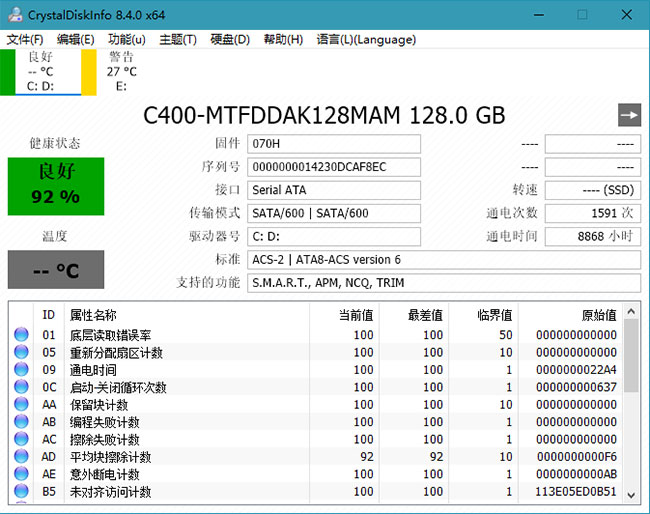Click the CrystalDiskInfo app icon in title bar
650x514 pixels.
pyautogui.click(x=15, y=15)
